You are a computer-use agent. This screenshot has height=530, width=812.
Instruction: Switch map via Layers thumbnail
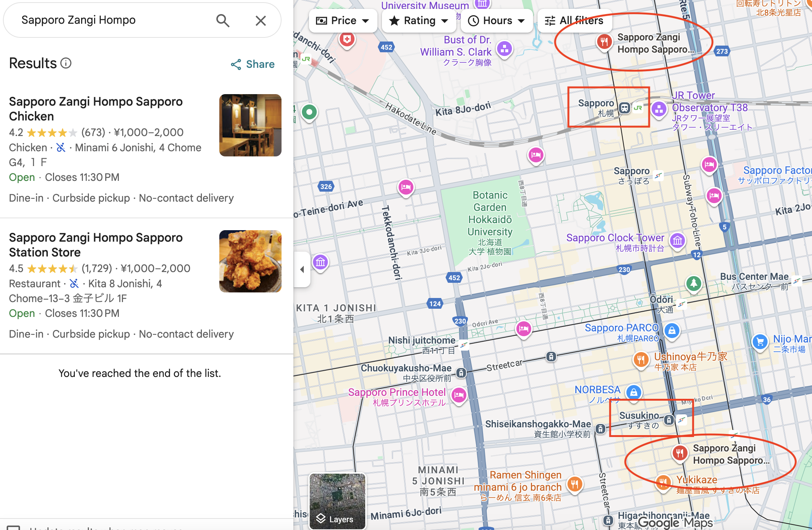(337, 501)
